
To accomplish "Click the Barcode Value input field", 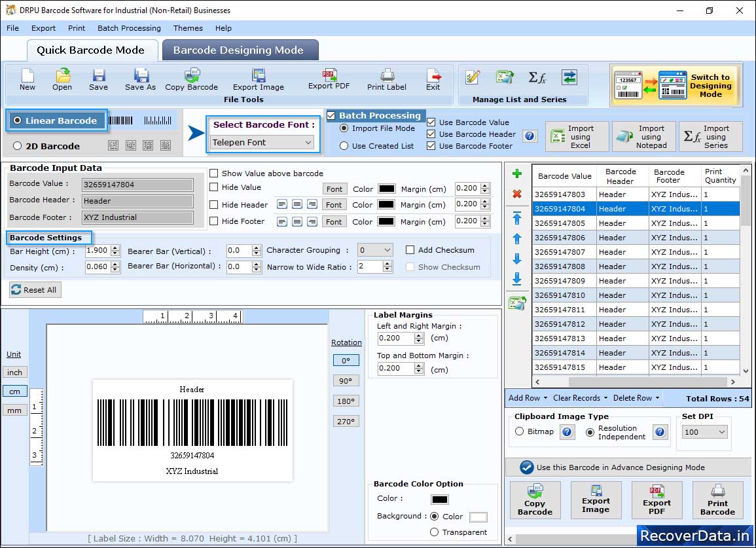I will point(138,184).
